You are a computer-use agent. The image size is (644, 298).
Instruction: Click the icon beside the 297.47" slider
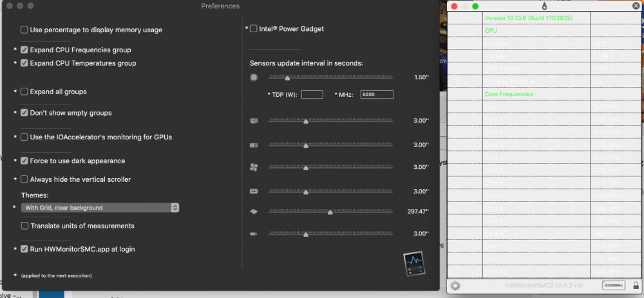[254, 212]
